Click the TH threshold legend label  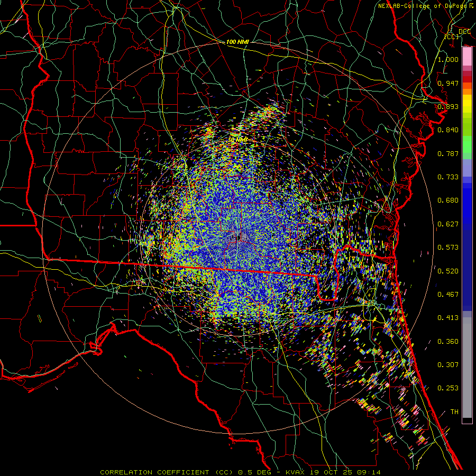point(454,412)
